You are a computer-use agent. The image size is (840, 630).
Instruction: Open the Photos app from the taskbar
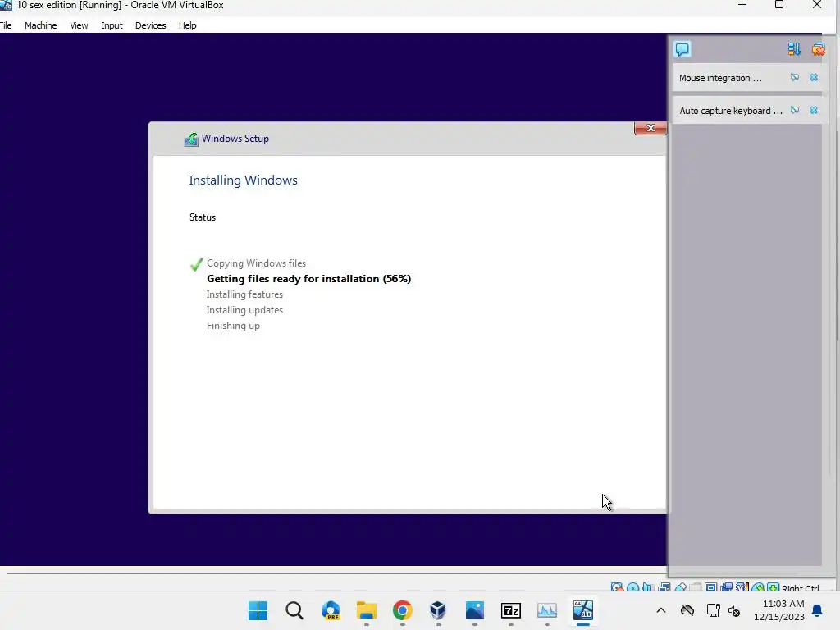pyautogui.click(x=475, y=610)
